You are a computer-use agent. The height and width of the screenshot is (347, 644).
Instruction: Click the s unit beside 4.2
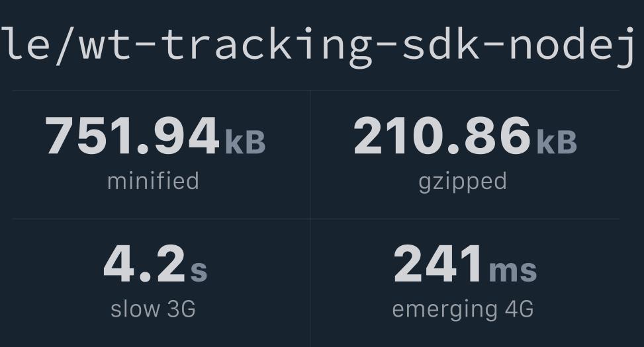click(x=199, y=271)
